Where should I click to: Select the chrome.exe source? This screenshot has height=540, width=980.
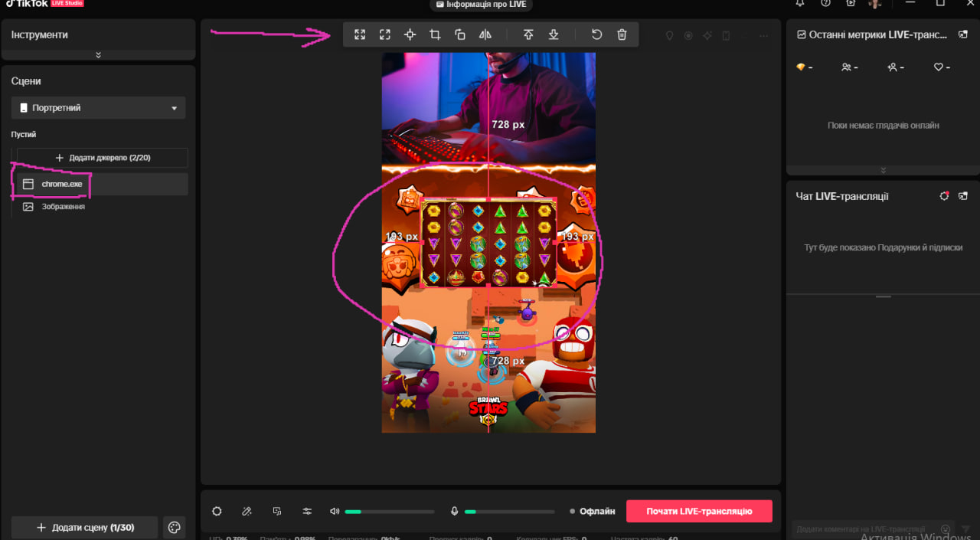tap(102, 184)
